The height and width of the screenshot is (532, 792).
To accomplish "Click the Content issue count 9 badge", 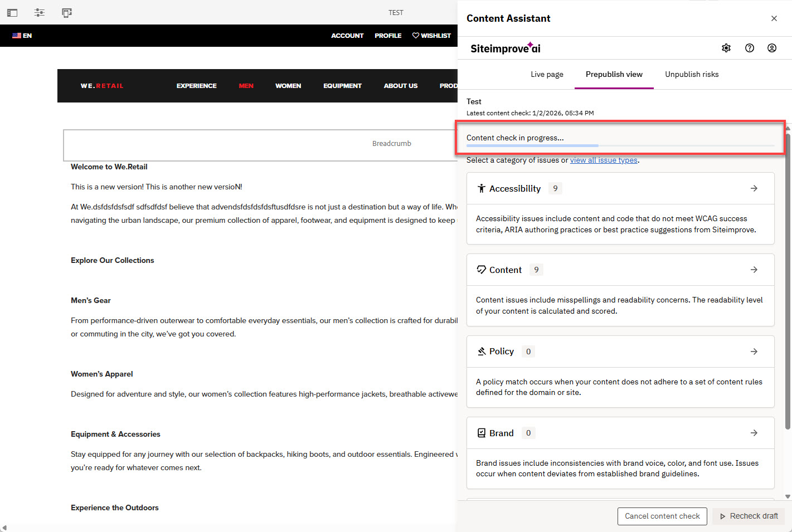I will [536, 270].
